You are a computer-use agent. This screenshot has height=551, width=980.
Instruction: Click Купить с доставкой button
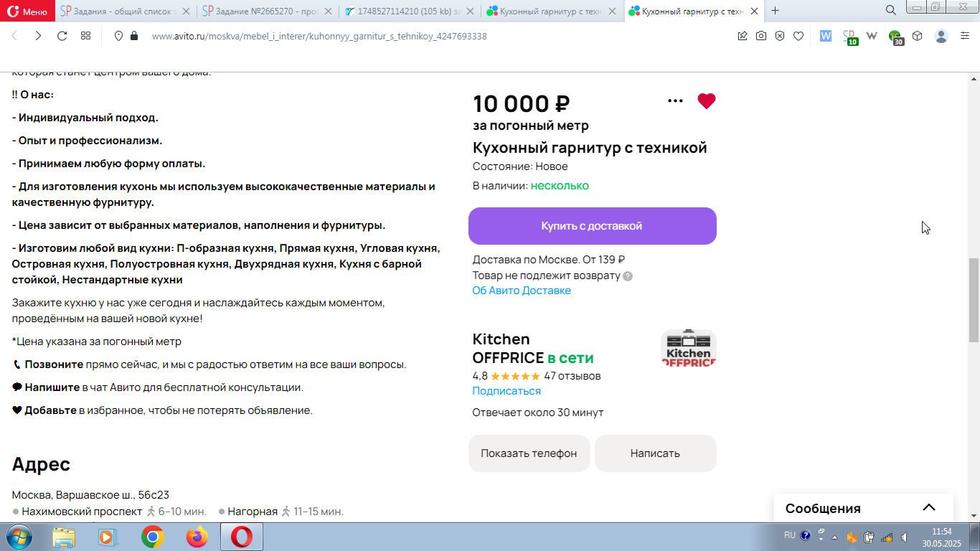click(x=593, y=226)
